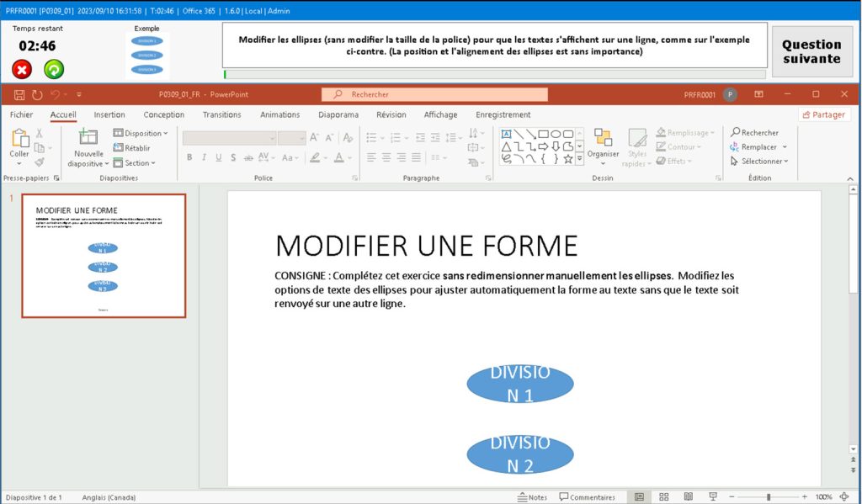Open the Insertion ribbon tab
862x504 pixels.
[109, 114]
